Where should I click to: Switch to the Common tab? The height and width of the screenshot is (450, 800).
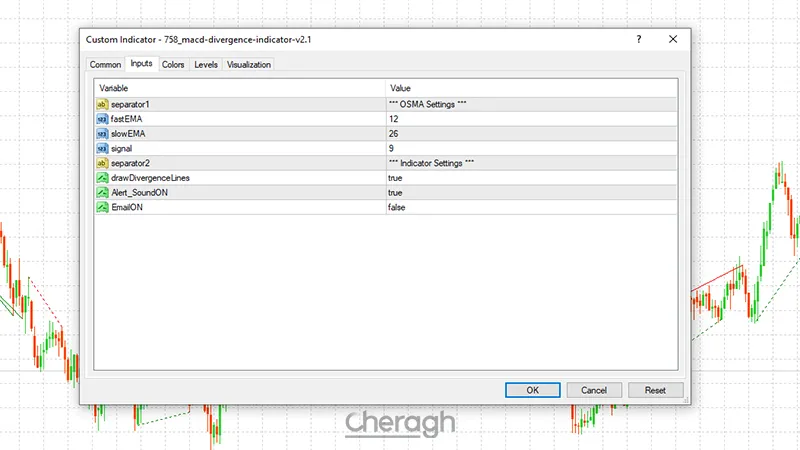106,65
